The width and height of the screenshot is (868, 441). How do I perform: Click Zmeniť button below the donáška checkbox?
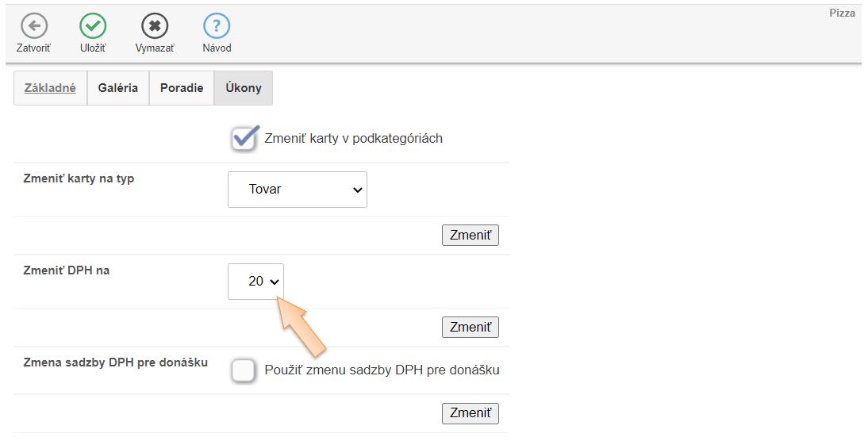tap(470, 413)
